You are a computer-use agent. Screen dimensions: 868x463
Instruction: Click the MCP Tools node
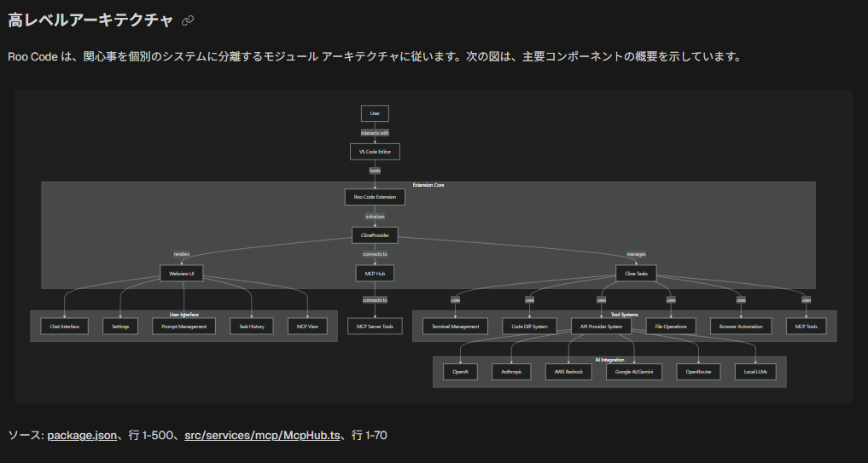point(806,327)
